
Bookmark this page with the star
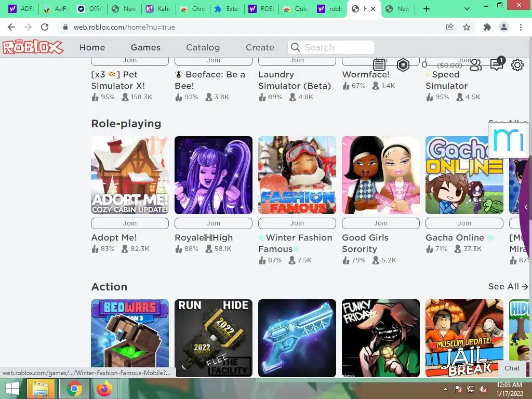467,27
